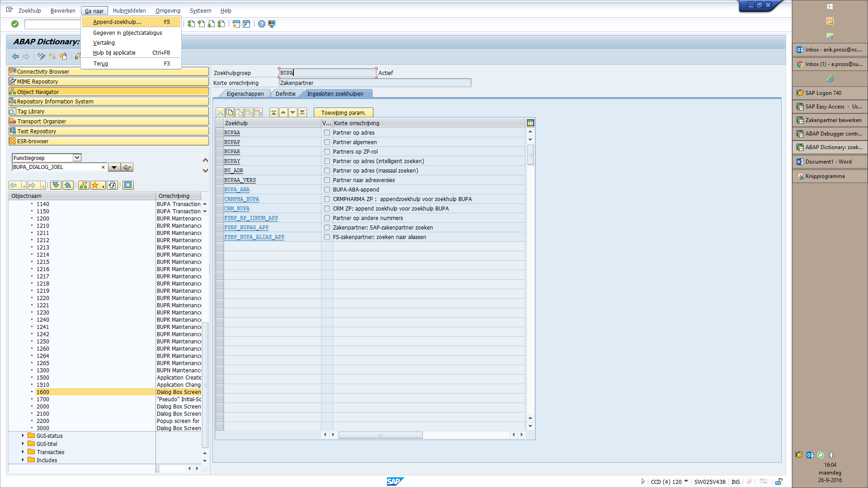Expand the Transacties folder
The width and height of the screenshot is (868, 488).
pos(23,452)
